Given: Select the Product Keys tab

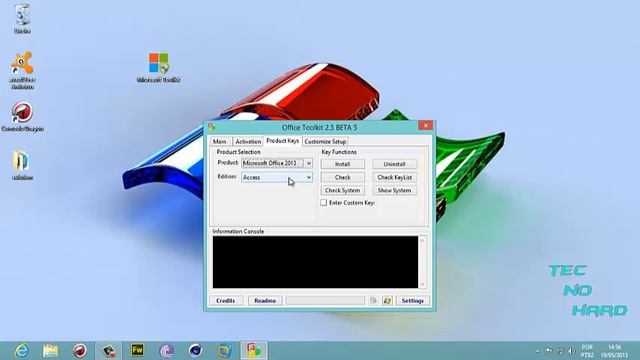Looking at the screenshot, I should point(282,140).
